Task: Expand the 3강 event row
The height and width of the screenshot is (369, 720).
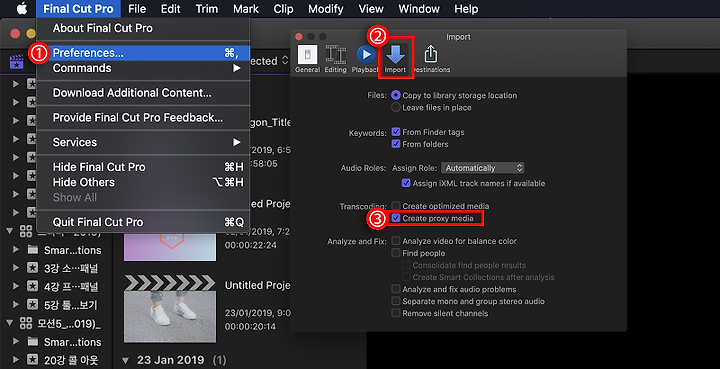Action: pyautogui.click(x=16, y=268)
